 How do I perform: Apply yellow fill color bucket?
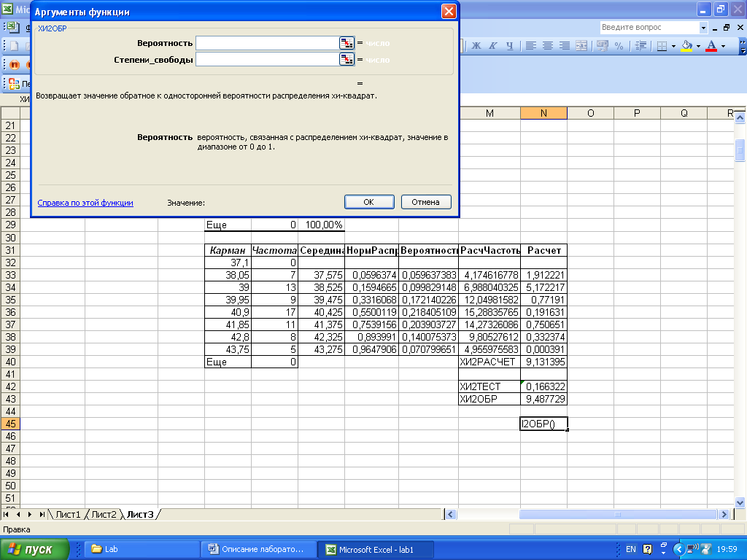[686, 46]
